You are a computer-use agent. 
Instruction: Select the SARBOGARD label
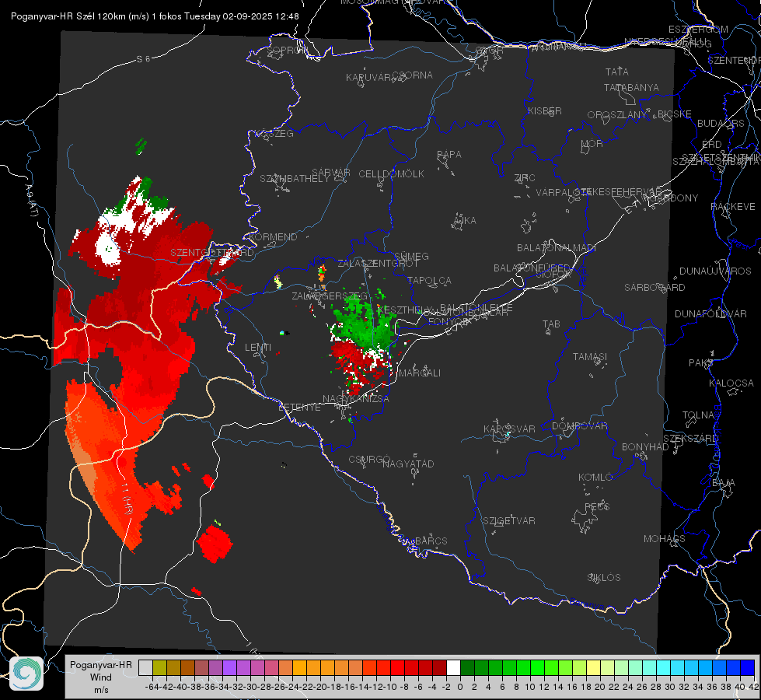655,288
